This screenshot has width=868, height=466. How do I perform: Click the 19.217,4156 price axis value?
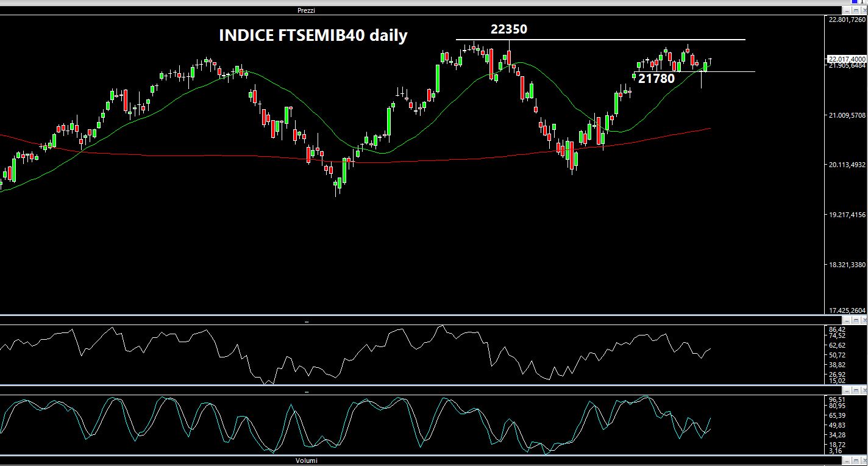tap(847, 215)
